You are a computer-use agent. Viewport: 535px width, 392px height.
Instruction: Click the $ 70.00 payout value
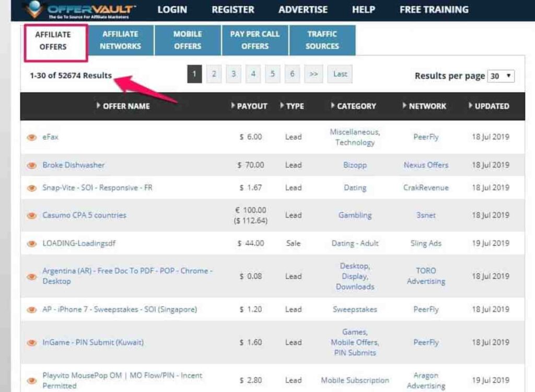coord(251,165)
